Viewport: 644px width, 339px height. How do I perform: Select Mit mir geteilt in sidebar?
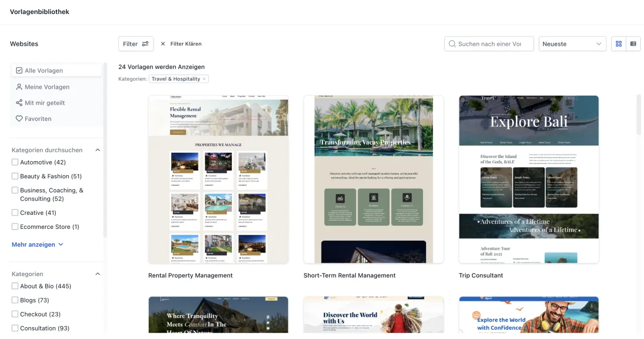(x=57, y=103)
